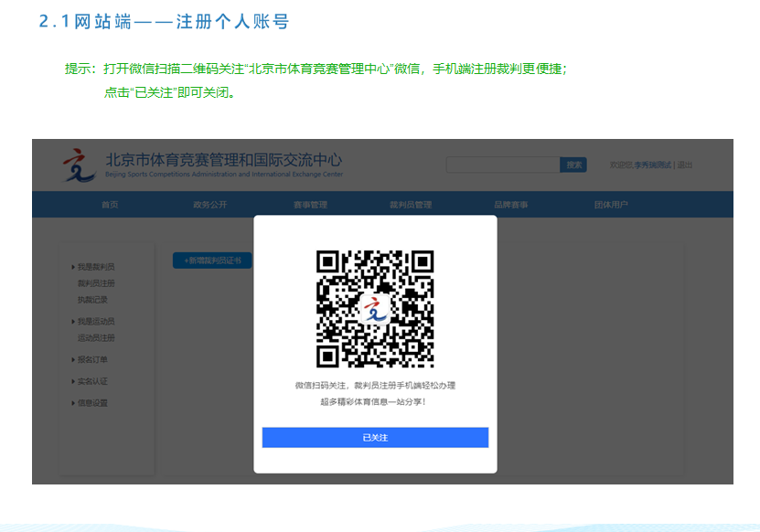Click the +新增裁判员证书 button
The height and width of the screenshot is (532, 760).
[x=212, y=261]
